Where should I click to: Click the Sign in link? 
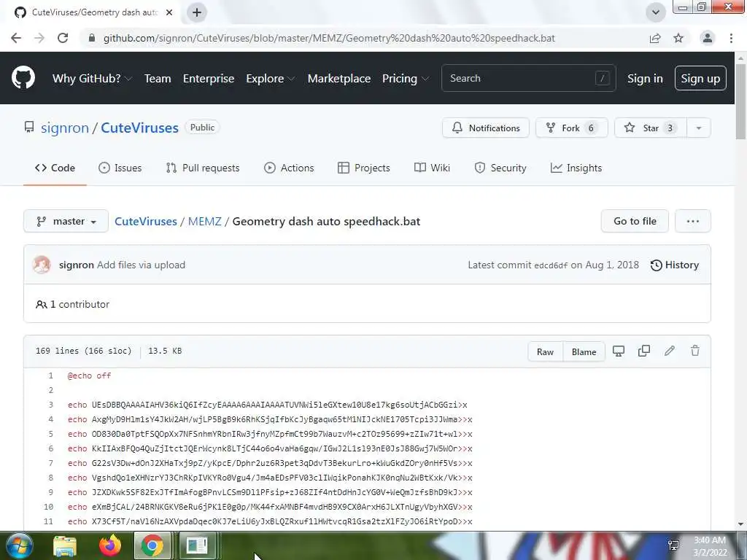pos(645,79)
